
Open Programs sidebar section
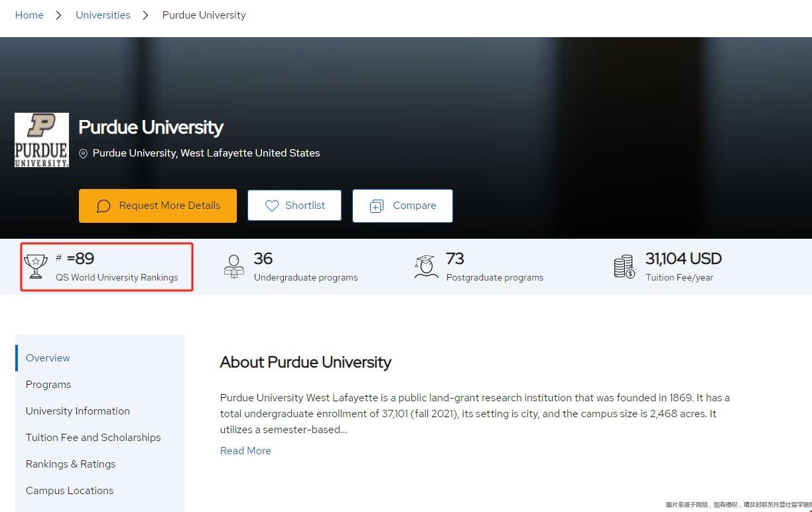[48, 385]
